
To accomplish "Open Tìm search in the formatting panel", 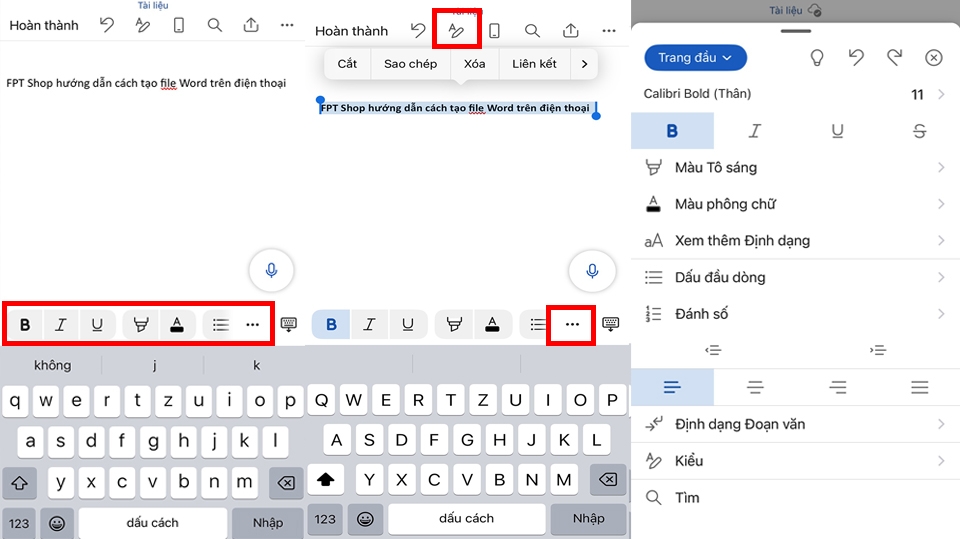I will pos(795,497).
